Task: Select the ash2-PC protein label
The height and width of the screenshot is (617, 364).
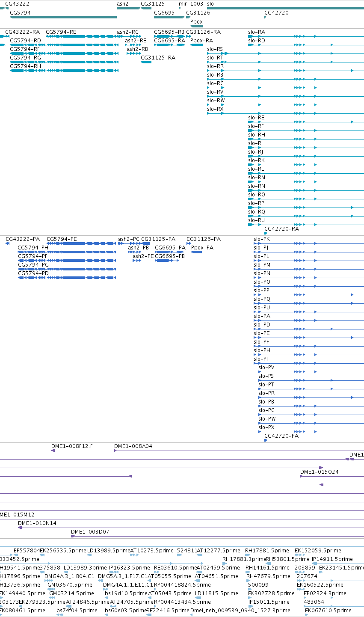Action: (129, 239)
